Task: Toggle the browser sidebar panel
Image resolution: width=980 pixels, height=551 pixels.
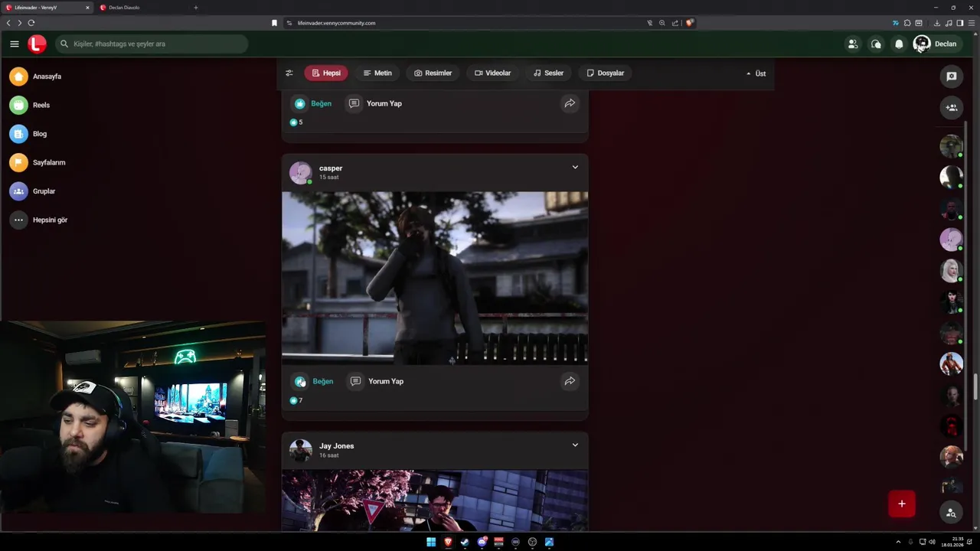Action: (x=959, y=23)
